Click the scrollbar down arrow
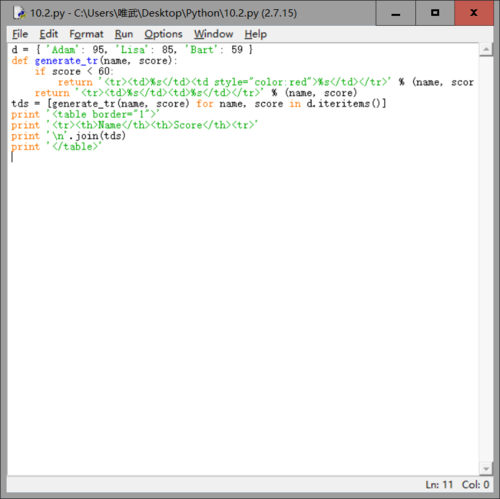Screen dimensions: 500x499 point(486,469)
